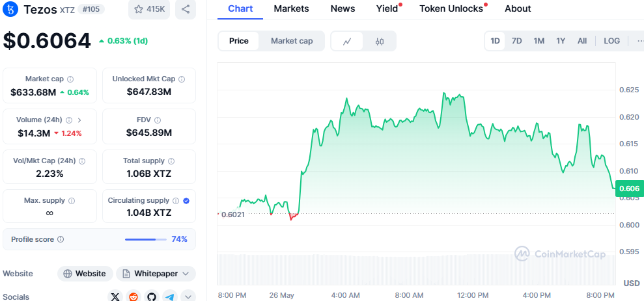Select the line chart icon
This screenshot has height=301, width=644.
click(347, 41)
